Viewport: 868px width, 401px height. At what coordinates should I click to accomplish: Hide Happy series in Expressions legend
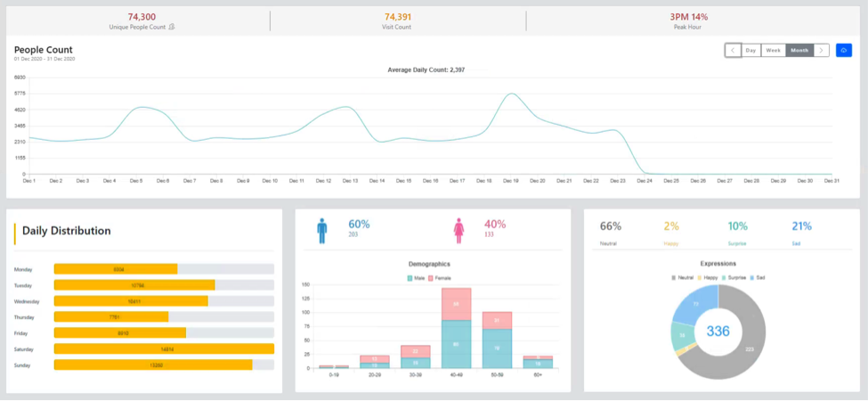coord(707,278)
